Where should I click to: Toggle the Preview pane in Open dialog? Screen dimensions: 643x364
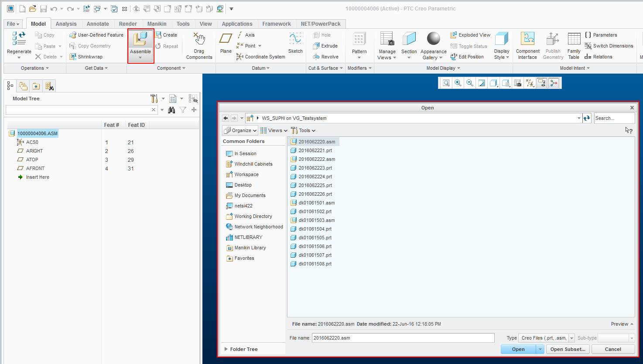622,324
